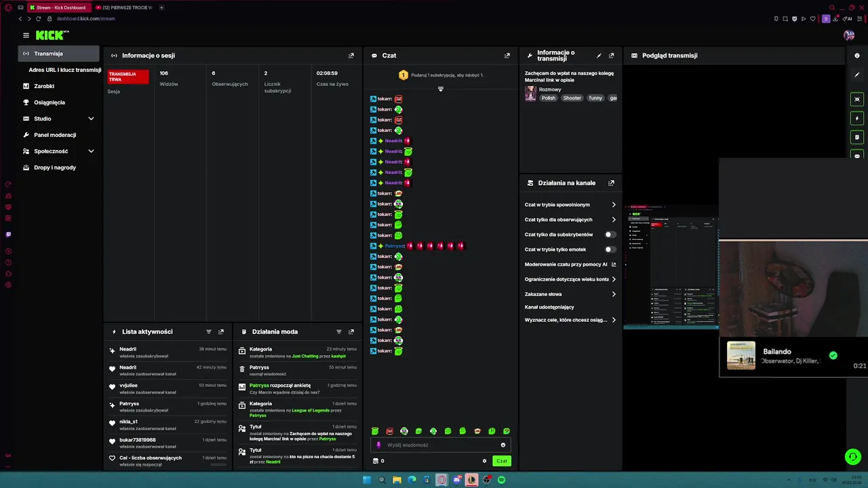
Task: Reload the browser page
Action: [x=38, y=19]
